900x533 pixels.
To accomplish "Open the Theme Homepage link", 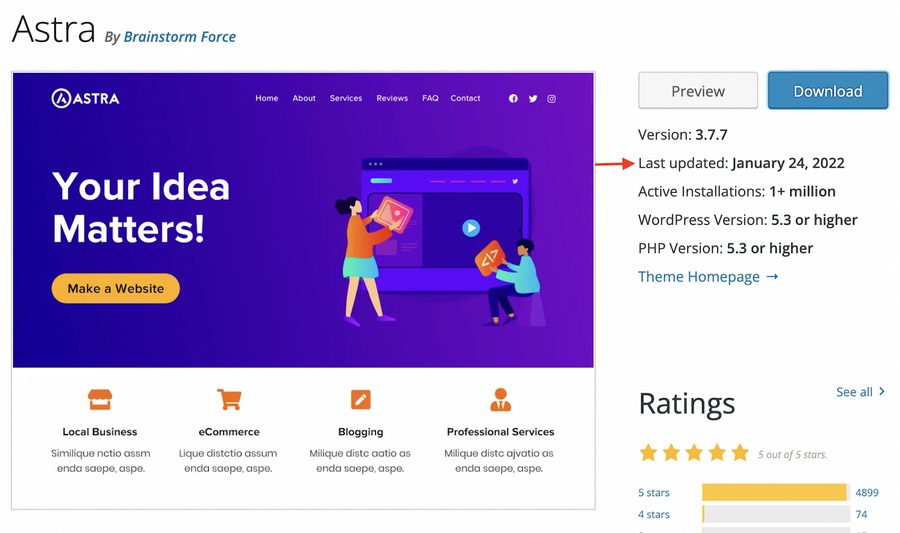I will 708,277.
